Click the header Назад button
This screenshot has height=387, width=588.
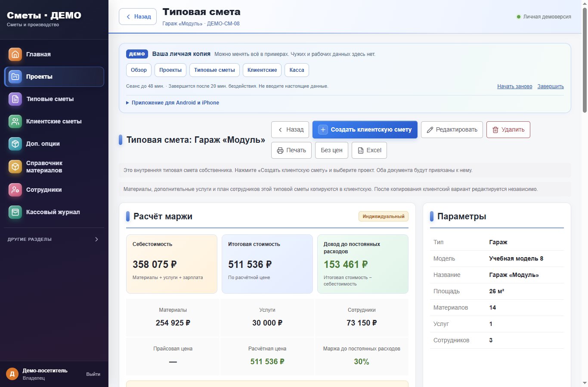[138, 17]
